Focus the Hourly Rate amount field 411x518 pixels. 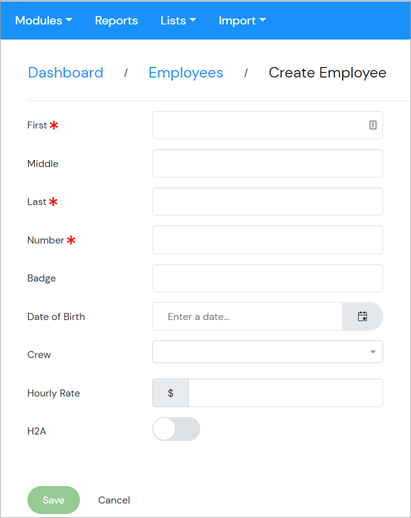[x=286, y=393]
